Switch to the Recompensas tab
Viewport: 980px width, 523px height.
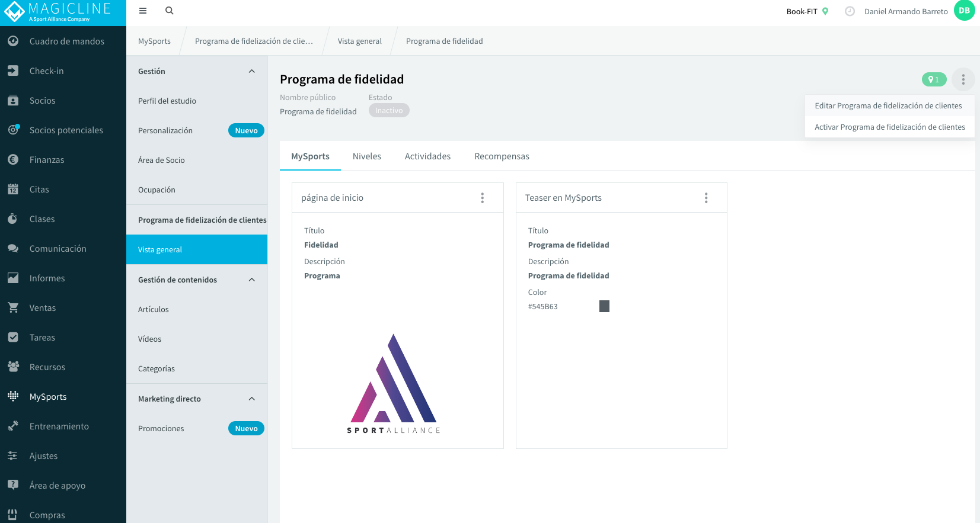pyautogui.click(x=502, y=156)
